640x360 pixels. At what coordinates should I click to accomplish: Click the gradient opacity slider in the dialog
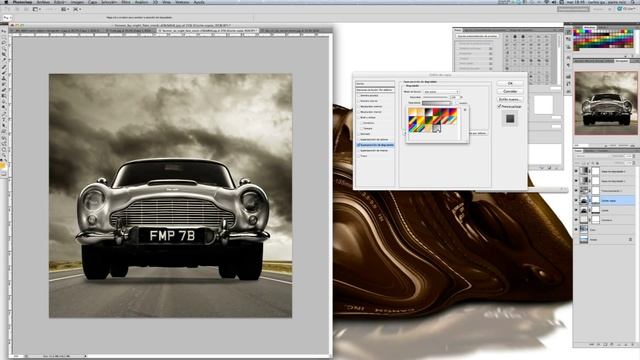[436, 98]
